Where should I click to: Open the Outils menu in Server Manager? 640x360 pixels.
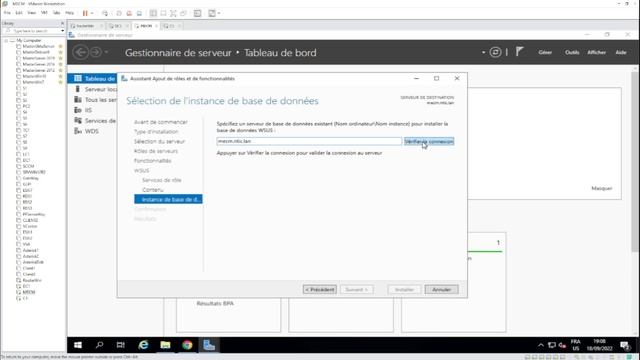tap(572, 52)
